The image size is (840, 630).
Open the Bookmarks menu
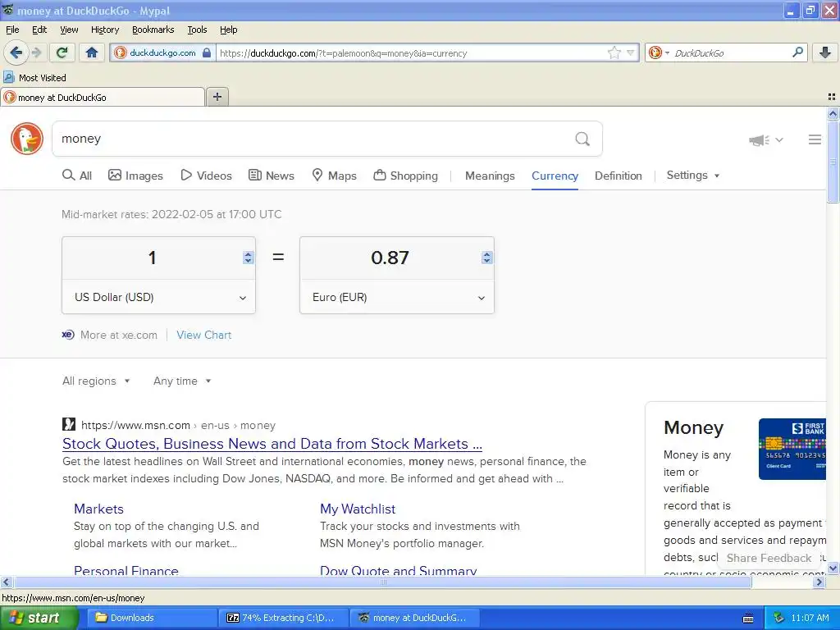tap(153, 30)
